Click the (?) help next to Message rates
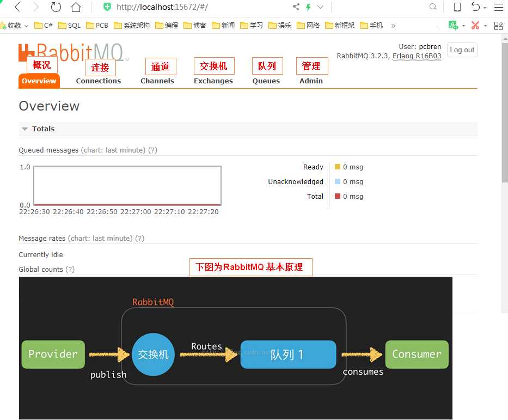Viewport: 508px width, 420px height. (139, 238)
